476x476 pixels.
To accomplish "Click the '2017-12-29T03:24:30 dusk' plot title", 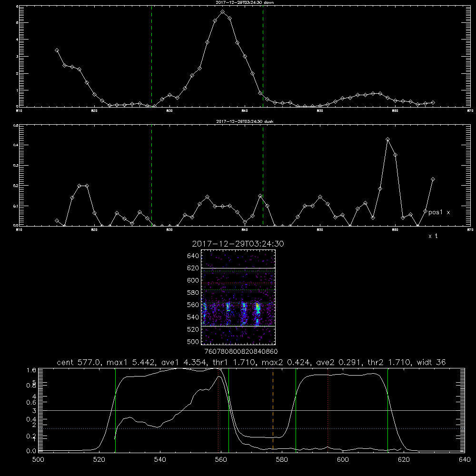I will (x=245, y=121).
